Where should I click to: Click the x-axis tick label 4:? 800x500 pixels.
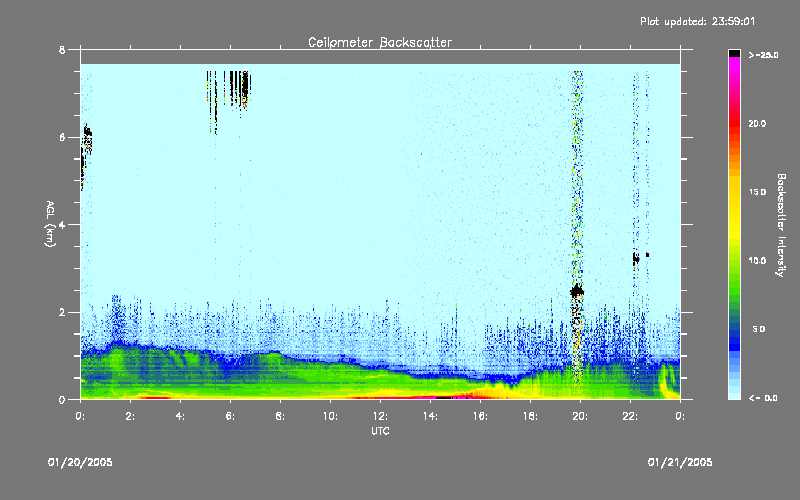tap(180, 416)
